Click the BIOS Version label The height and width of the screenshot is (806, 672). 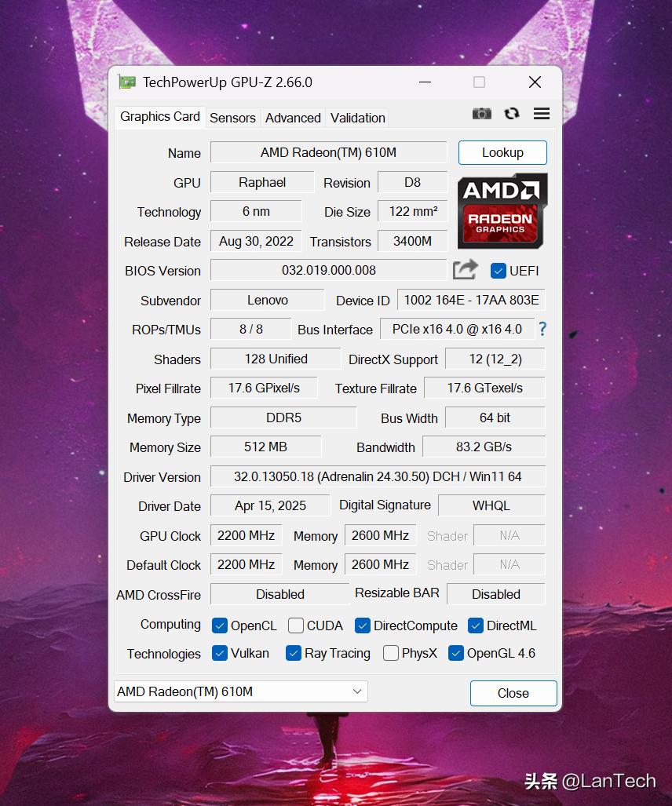point(163,272)
